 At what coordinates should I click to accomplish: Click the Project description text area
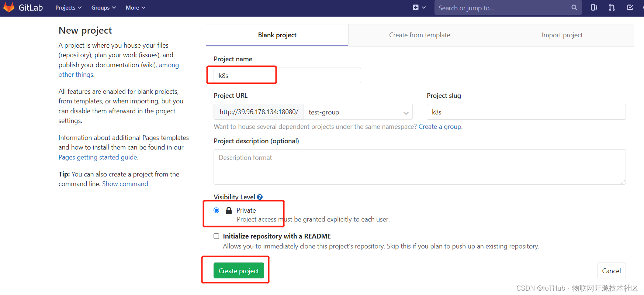(420, 167)
